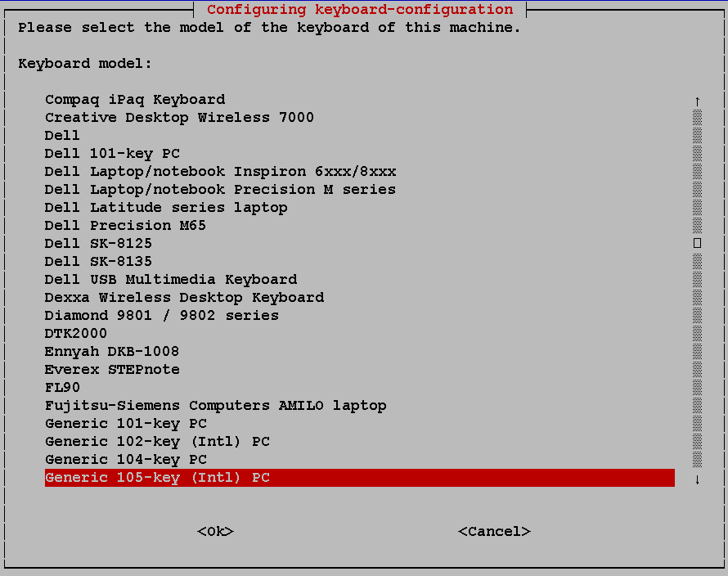Select Dexxa Wireless Desktop Keyboard
This screenshot has width=728, height=576.
click(x=184, y=297)
